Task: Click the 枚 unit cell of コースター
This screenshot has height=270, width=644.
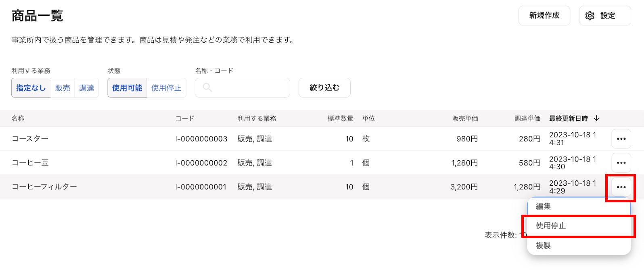Action: [366, 139]
